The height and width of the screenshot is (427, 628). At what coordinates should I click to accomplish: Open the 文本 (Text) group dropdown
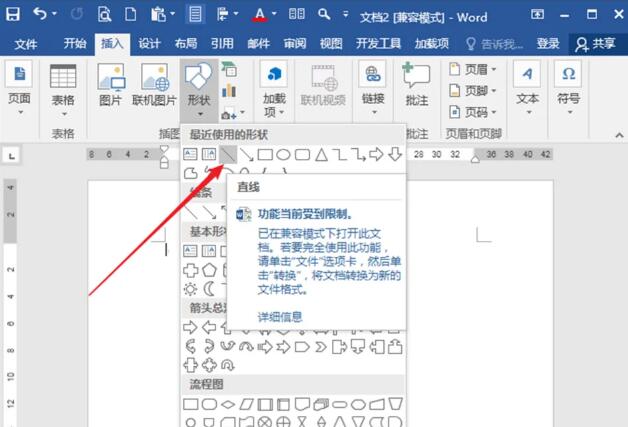pos(527,88)
